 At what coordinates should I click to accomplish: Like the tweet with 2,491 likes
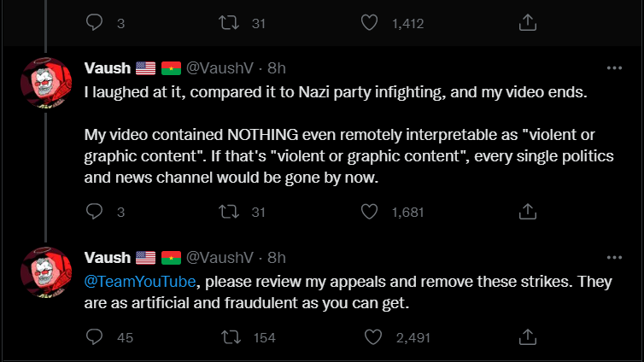pos(372,337)
